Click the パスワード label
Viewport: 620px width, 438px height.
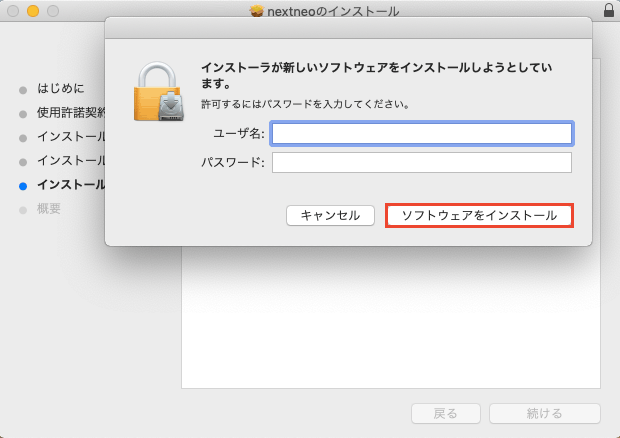[x=232, y=163]
